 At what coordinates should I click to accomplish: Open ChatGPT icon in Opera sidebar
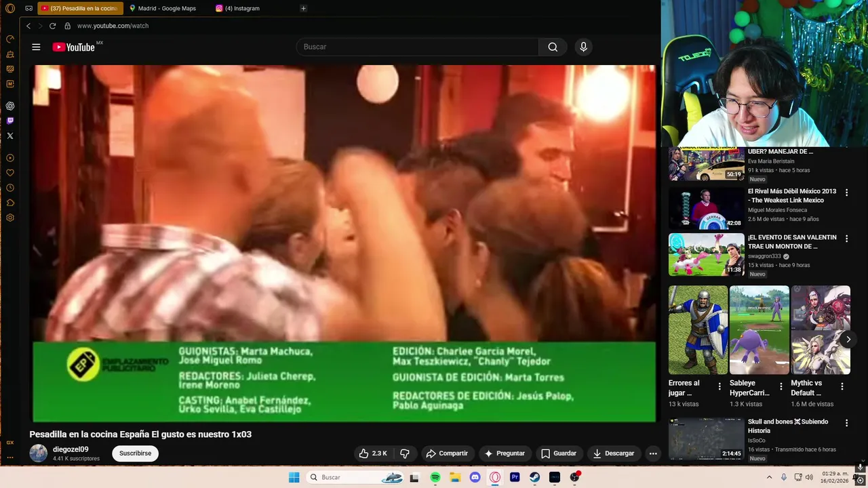tap(10, 106)
